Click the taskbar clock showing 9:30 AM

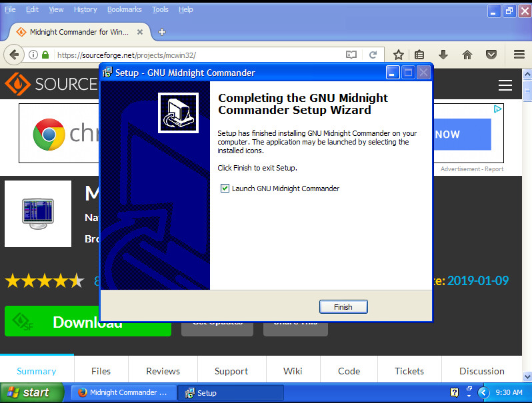click(x=509, y=392)
